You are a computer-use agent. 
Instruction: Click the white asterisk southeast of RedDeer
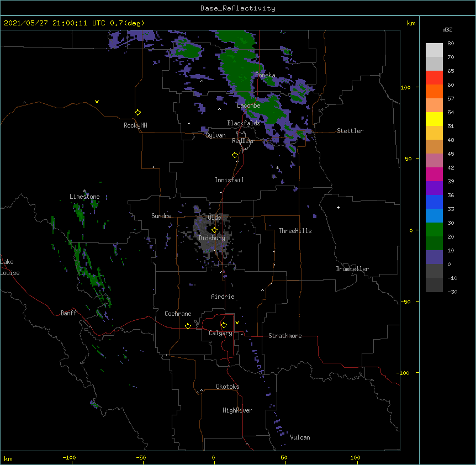coord(277,167)
